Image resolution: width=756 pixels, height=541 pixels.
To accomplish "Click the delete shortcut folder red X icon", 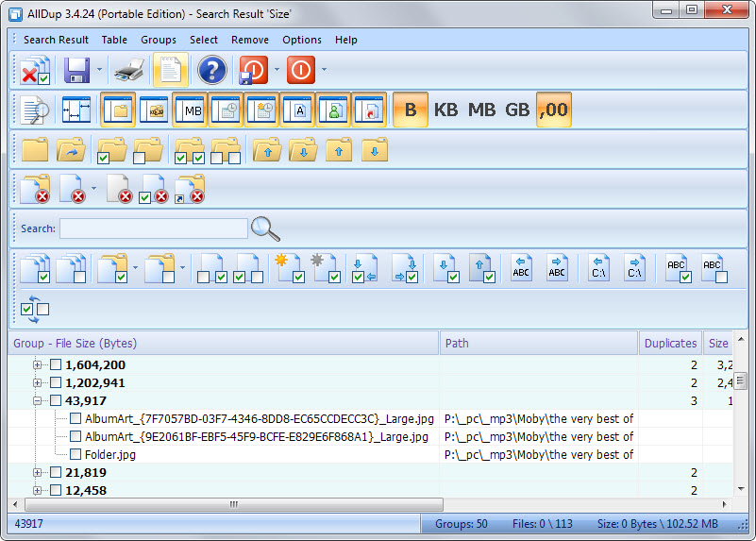I will coord(190,189).
